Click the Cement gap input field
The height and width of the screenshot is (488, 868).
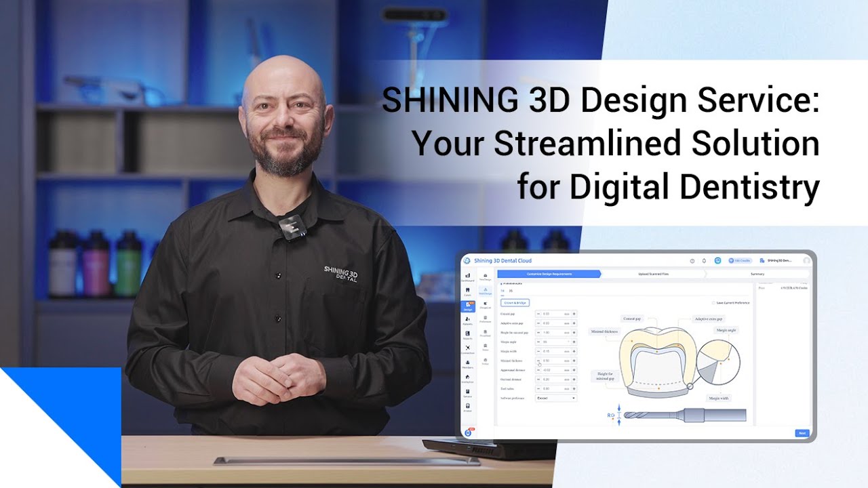tap(556, 314)
